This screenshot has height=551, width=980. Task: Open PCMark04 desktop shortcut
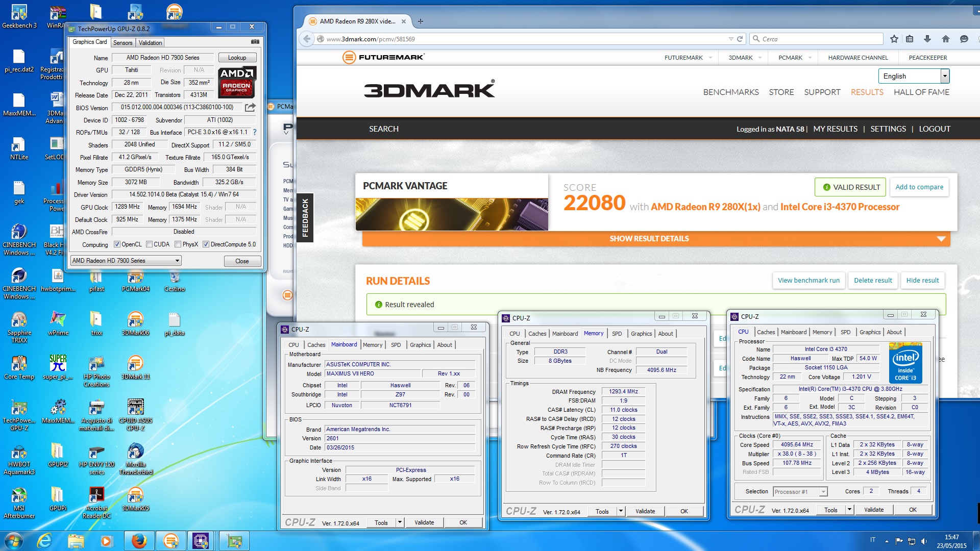pos(135,280)
